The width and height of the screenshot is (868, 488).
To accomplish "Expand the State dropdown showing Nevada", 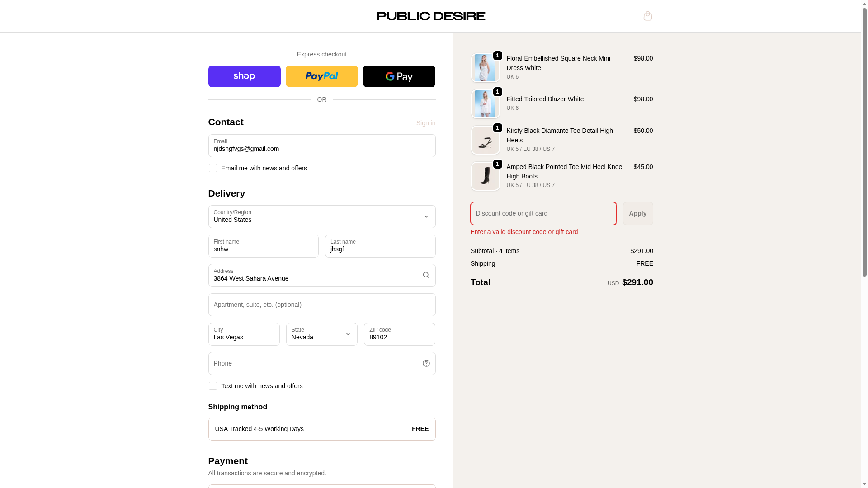I will [321, 334].
